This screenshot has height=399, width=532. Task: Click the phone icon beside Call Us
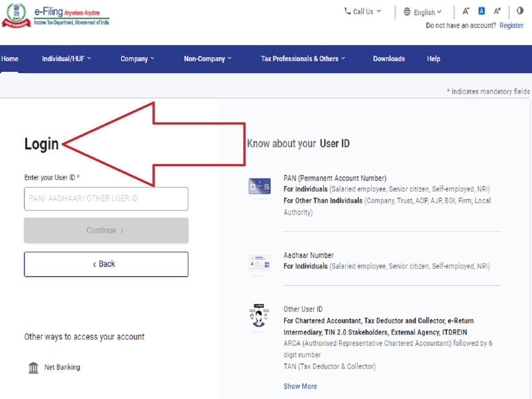(x=347, y=11)
